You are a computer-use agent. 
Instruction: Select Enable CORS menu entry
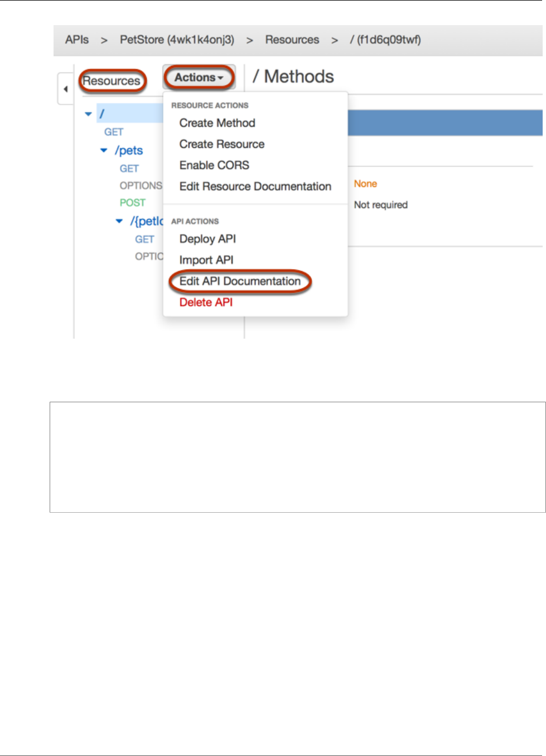tap(214, 165)
